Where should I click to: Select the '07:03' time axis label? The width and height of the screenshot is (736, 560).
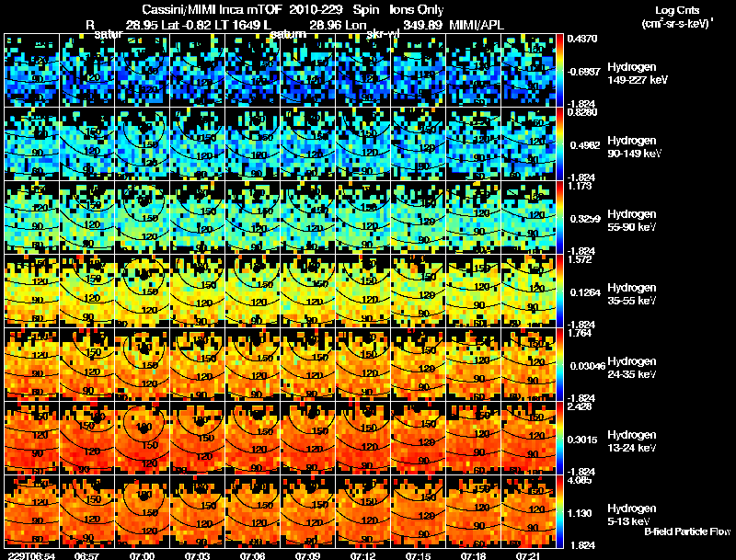(x=197, y=555)
